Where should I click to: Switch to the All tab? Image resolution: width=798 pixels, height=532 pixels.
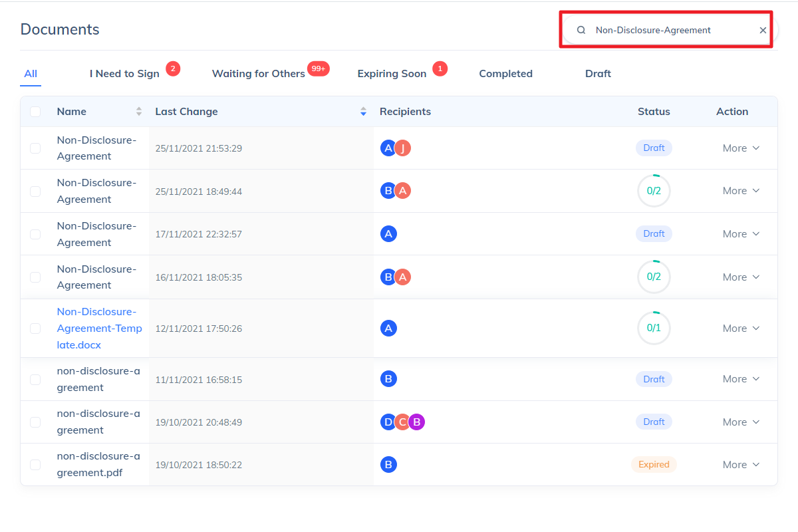tap(31, 74)
